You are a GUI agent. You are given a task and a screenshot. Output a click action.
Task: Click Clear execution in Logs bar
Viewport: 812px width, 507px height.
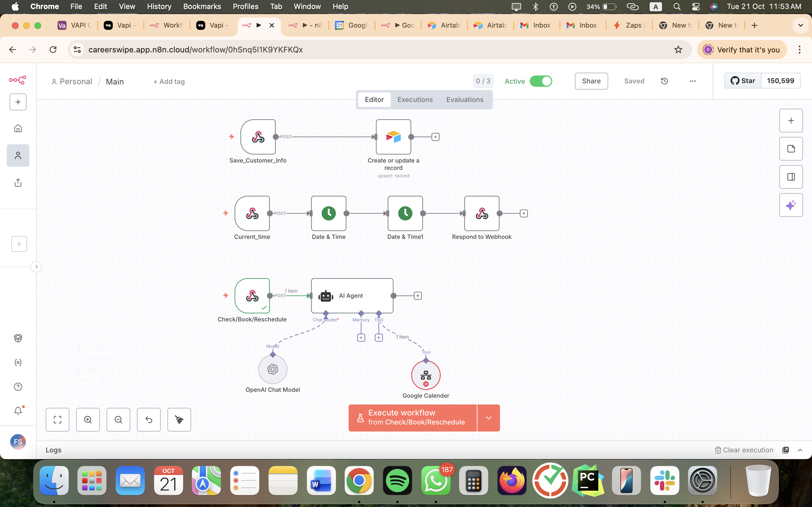[x=744, y=450]
